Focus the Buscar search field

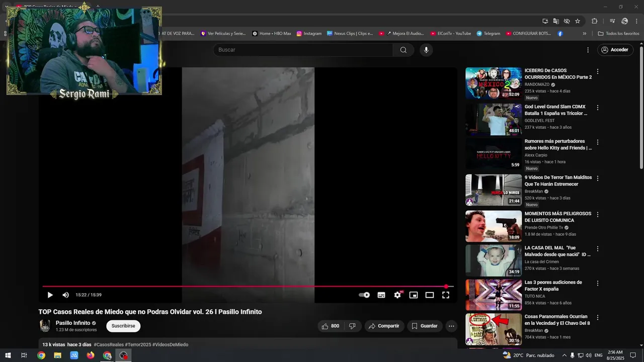tap(303, 50)
